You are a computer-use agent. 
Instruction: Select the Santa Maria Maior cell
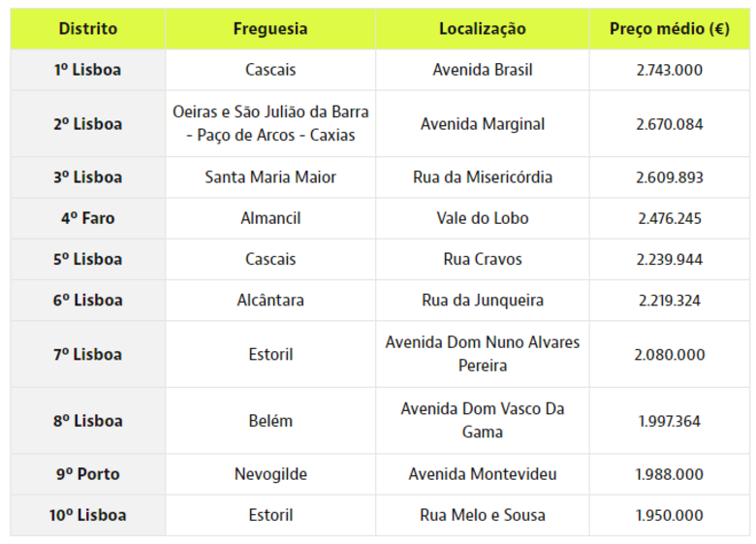point(270,177)
